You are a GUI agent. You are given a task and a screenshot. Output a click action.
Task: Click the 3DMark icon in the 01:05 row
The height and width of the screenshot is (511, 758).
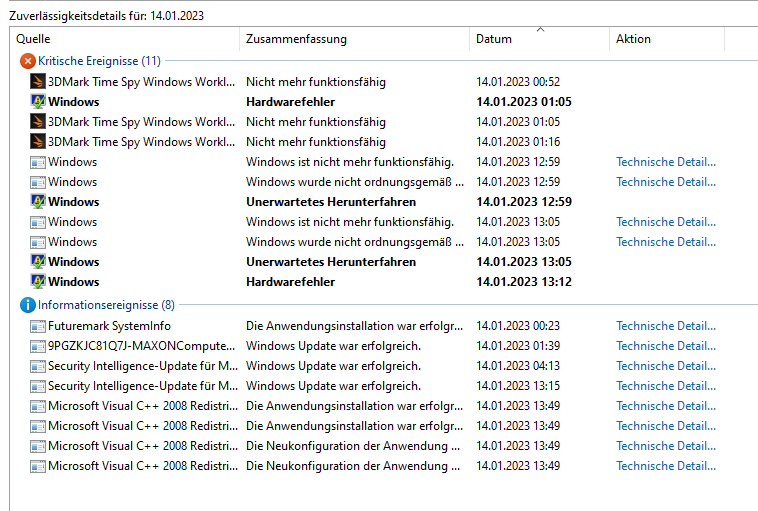point(38,121)
